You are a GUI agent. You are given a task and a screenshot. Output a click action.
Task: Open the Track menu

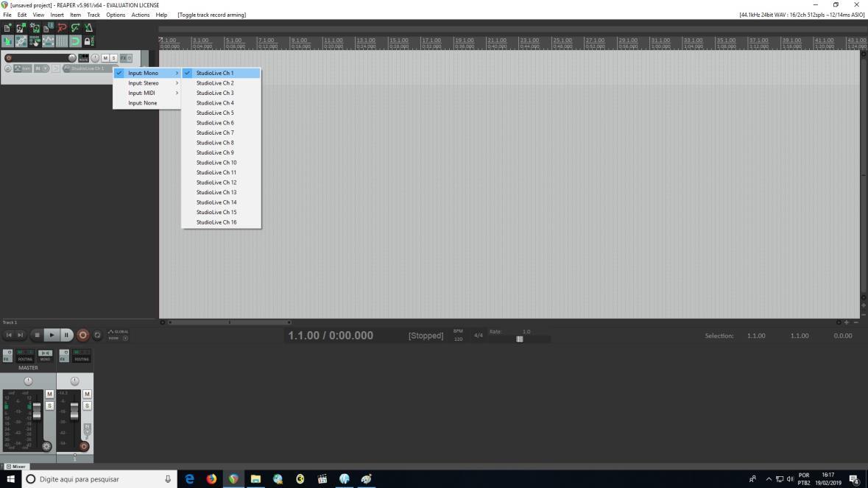coord(93,15)
